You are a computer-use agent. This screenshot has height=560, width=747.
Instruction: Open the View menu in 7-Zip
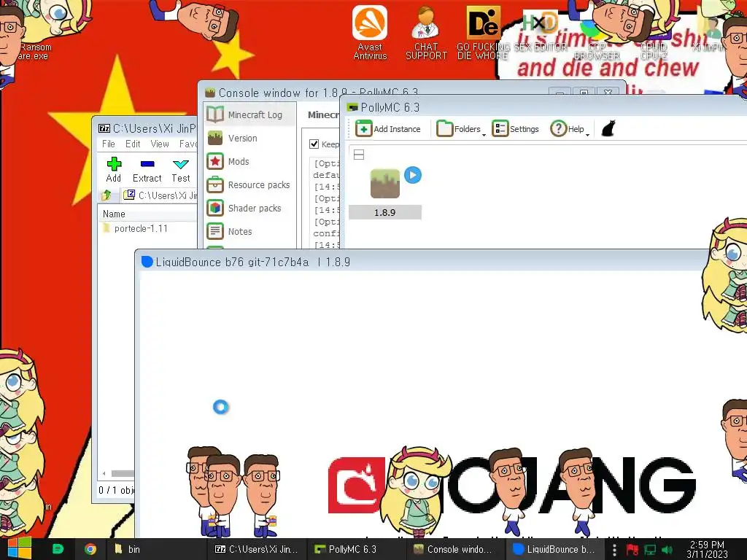(x=160, y=144)
